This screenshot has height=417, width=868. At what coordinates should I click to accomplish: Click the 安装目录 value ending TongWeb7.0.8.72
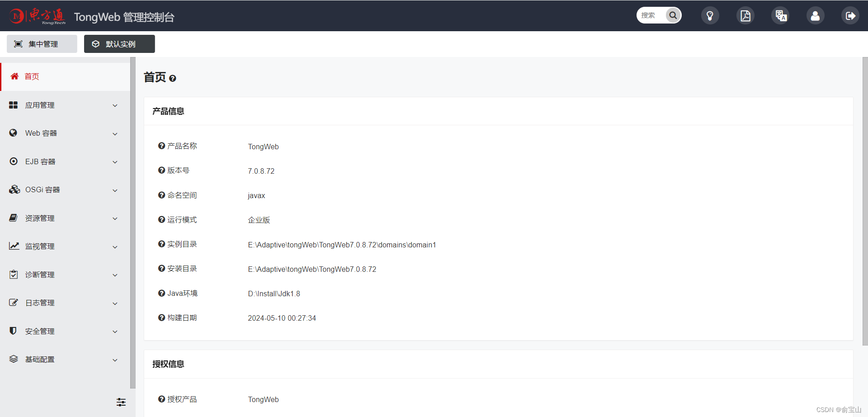pyautogui.click(x=312, y=269)
